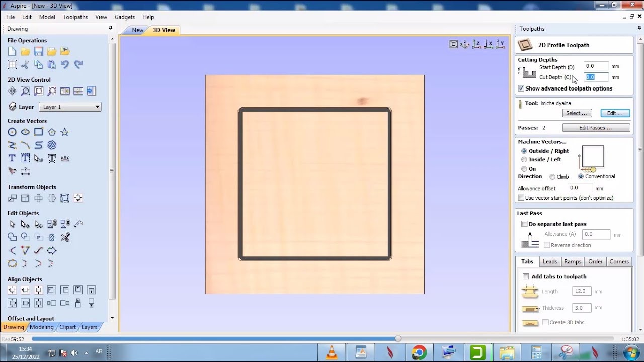The width and height of the screenshot is (644, 362).
Task: Switch to the New 2D view tab
Action: [x=137, y=30]
